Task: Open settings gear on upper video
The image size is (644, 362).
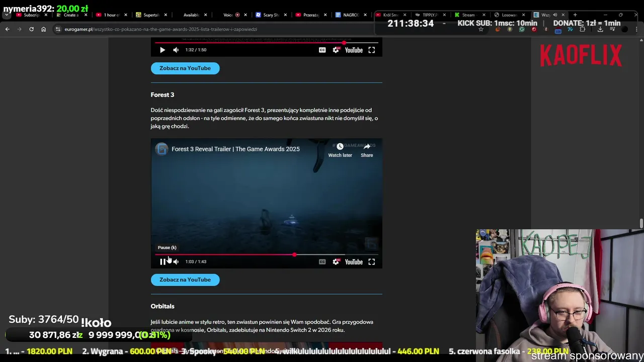Action: point(336,50)
